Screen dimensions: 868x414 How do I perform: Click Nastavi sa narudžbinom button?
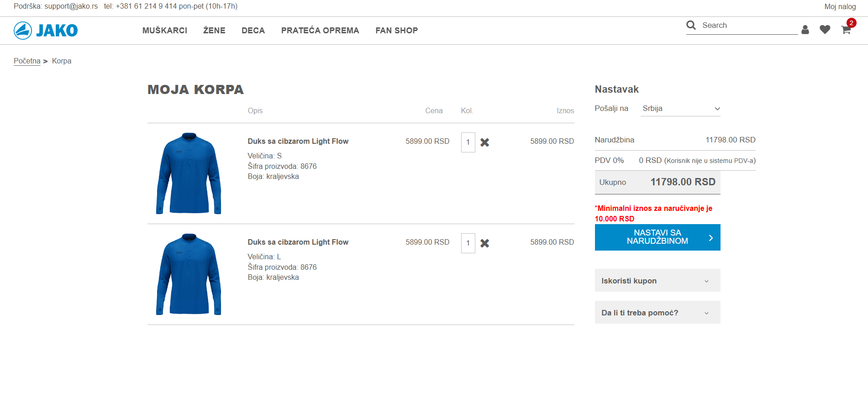click(x=657, y=237)
